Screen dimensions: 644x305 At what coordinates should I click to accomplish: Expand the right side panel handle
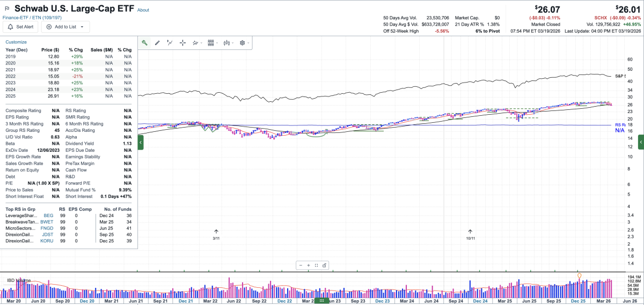(641, 143)
